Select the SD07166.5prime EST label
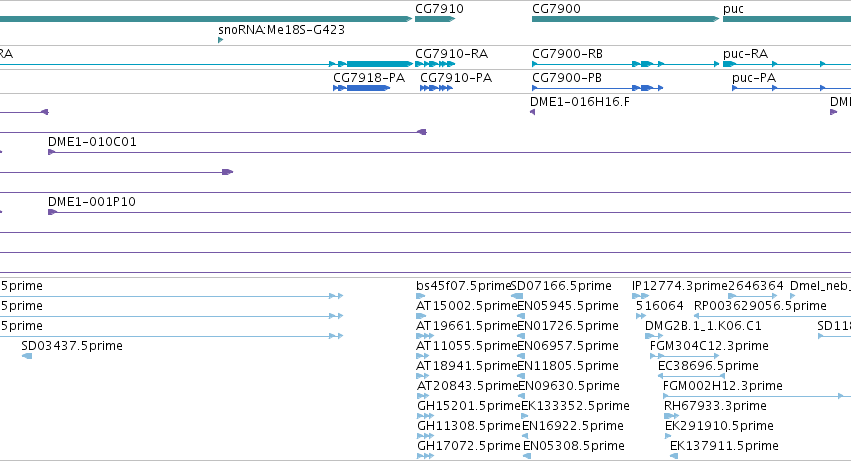Image resolution: width=851 pixels, height=461 pixels. (561, 286)
